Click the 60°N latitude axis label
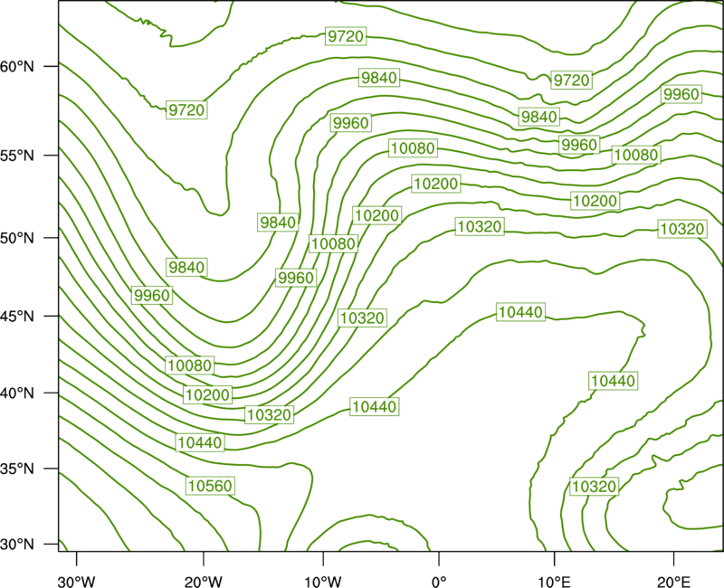Image resolution: width=724 pixels, height=588 pixels. pyautogui.click(x=17, y=66)
